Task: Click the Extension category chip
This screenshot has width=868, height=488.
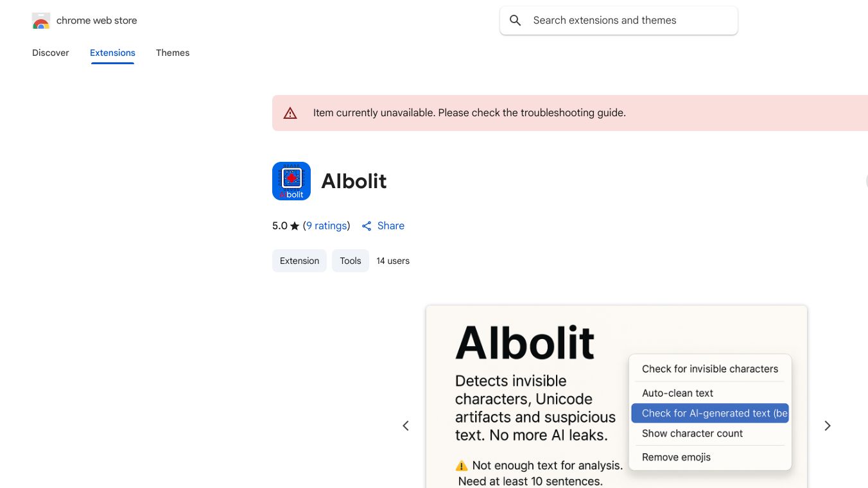Action: [299, 261]
